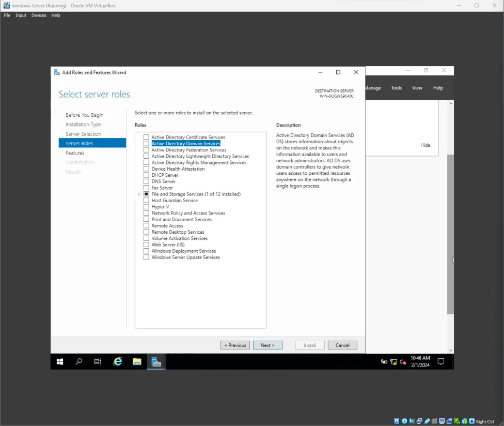Open the Windows Start menu
The width and height of the screenshot is (504, 426).
60,362
